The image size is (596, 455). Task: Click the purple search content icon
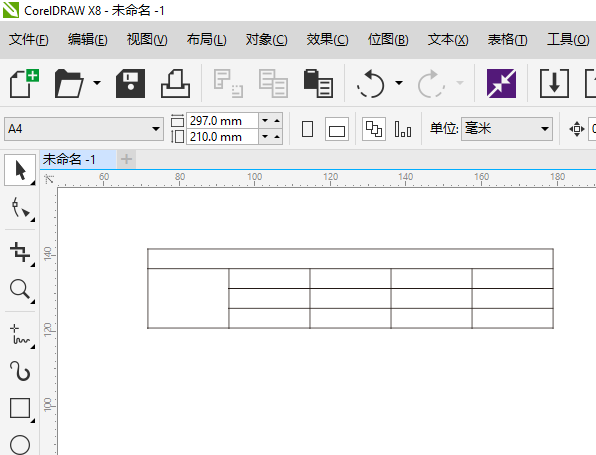coord(501,83)
